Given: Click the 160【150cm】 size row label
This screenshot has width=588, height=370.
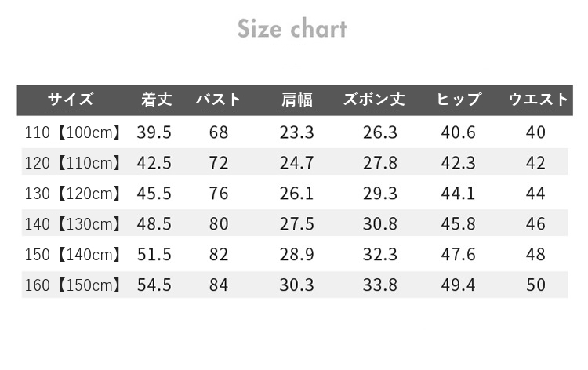Looking at the screenshot, I should coord(72,285).
